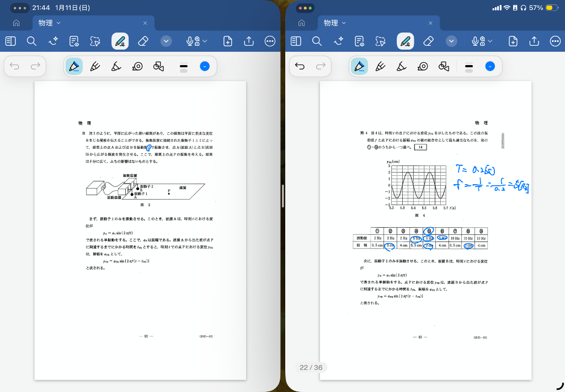Toggle the pen drawing mode in the right window
This screenshot has width=565, height=392.
pyautogui.click(x=406, y=41)
